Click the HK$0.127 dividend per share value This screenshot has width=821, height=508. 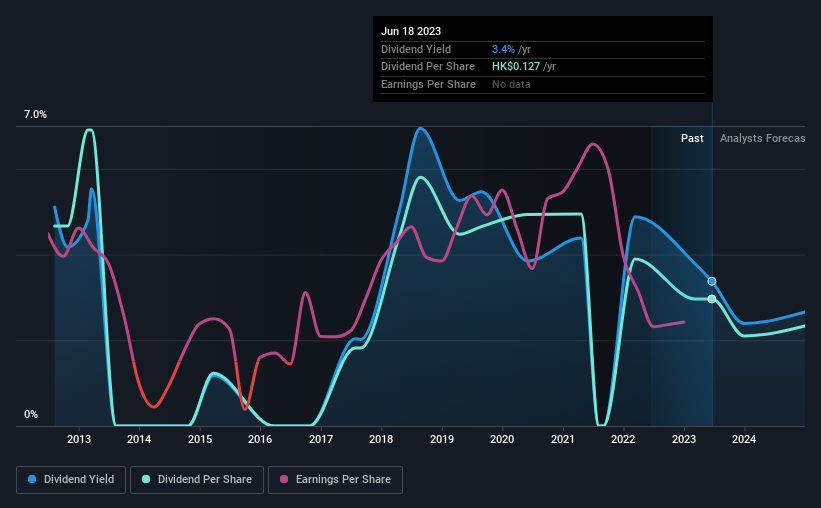(516, 67)
